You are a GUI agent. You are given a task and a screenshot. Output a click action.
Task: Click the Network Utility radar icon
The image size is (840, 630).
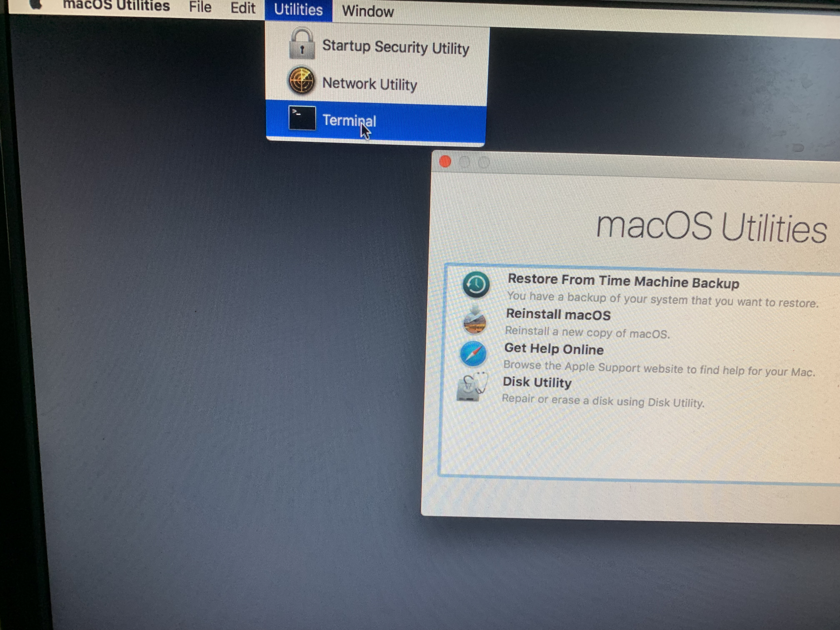301,81
